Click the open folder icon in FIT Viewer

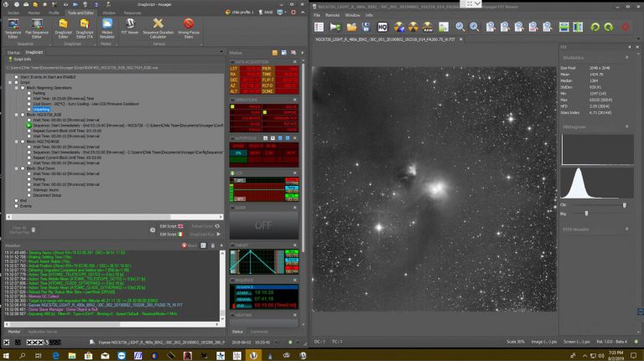[x=351, y=27]
